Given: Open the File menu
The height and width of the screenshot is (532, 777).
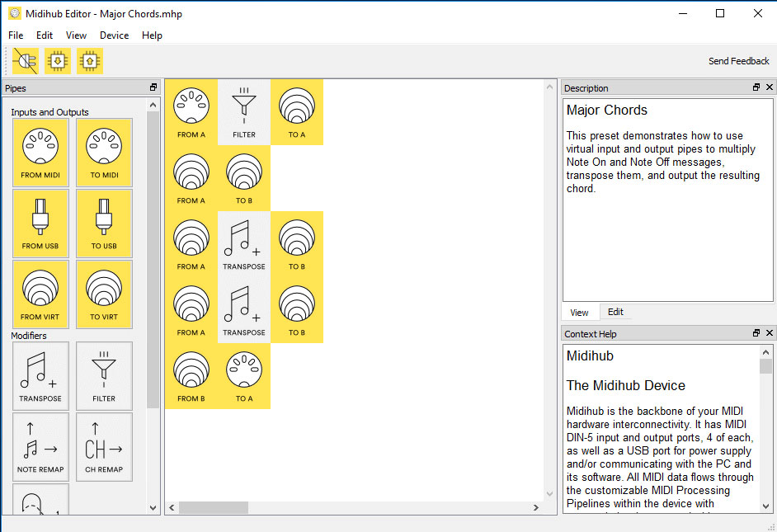Looking at the screenshot, I should [16, 35].
